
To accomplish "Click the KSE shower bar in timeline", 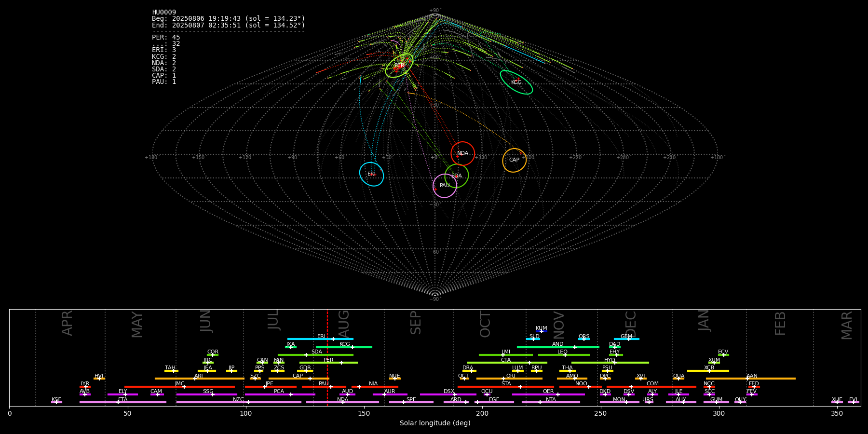I will [56, 402].
